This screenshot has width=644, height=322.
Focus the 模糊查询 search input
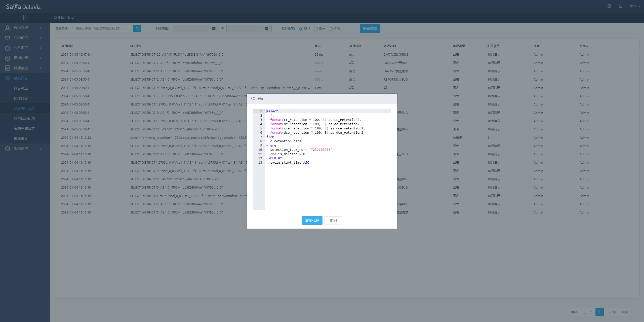[103, 28]
